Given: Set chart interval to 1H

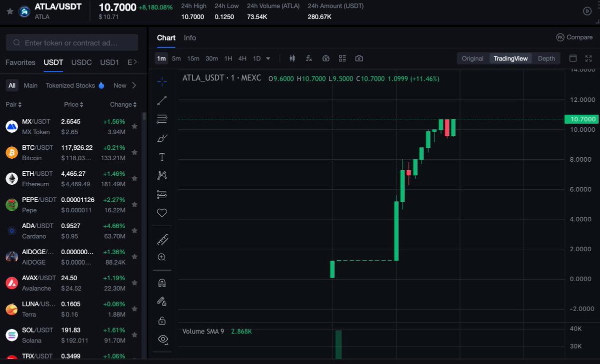Looking at the screenshot, I should coord(228,58).
